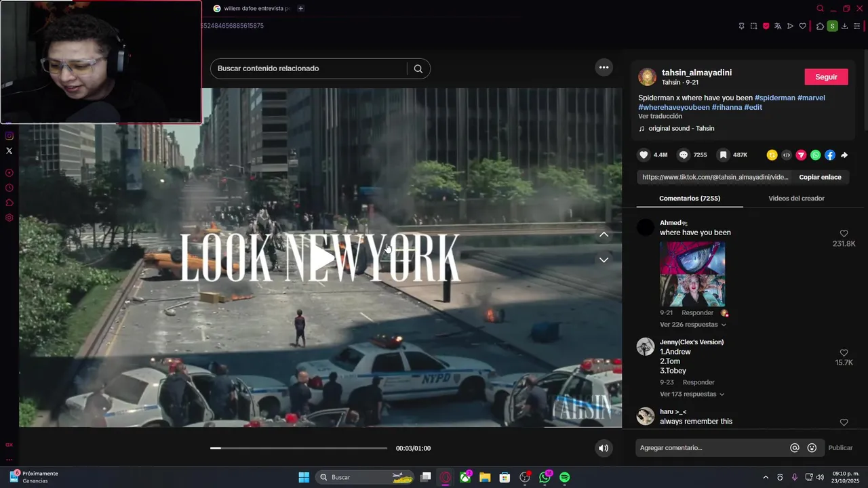Open X (Twitter) in the sidebar
This screenshot has height=488, width=868.
pyautogui.click(x=9, y=150)
